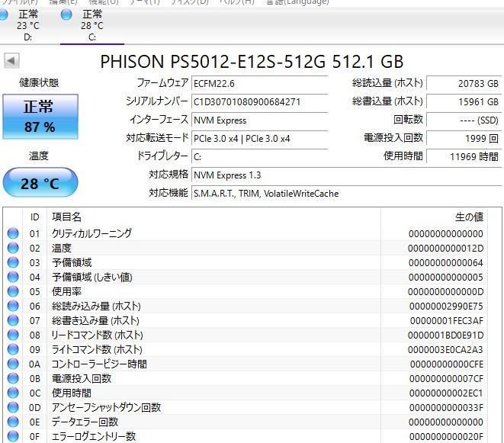Click status icon for ID 01 クリティカルワーニング
The height and width of the screenshot is (443, 504).
13,233
